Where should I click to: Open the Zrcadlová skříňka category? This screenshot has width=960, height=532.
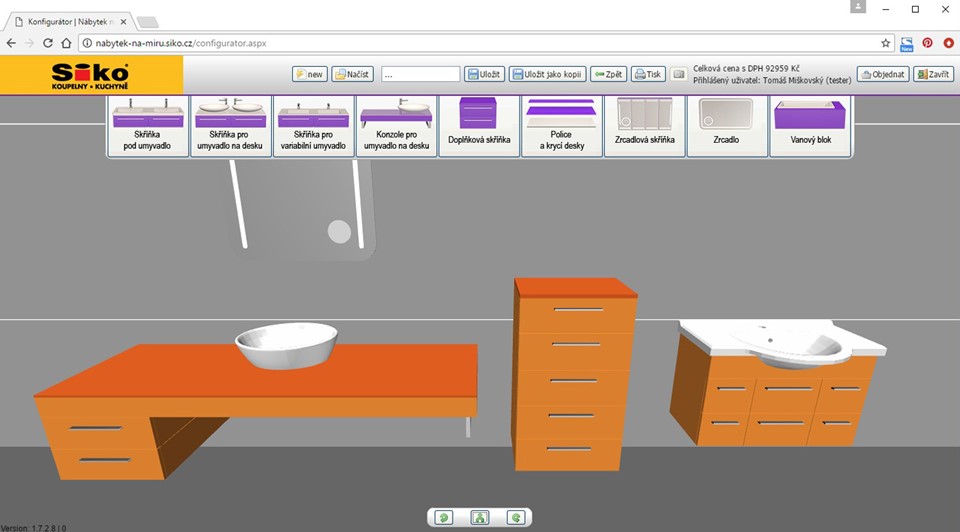pyautogui.click(x=645, y=126)
